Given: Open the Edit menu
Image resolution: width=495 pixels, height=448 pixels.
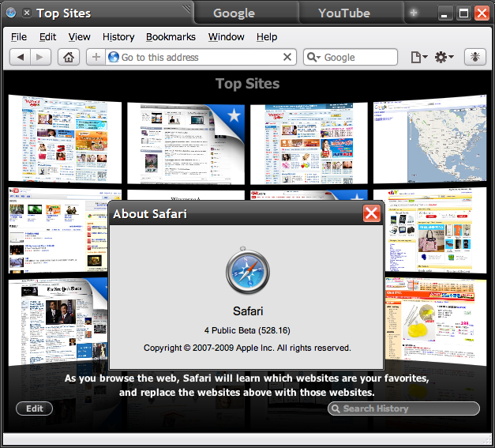Looking at the screenshot, I should [x=47, y=37].
